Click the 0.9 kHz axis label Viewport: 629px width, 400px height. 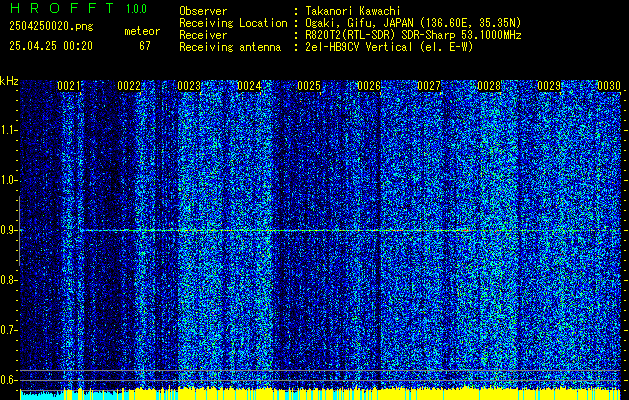pyautogui.click(x=8, y=230)
